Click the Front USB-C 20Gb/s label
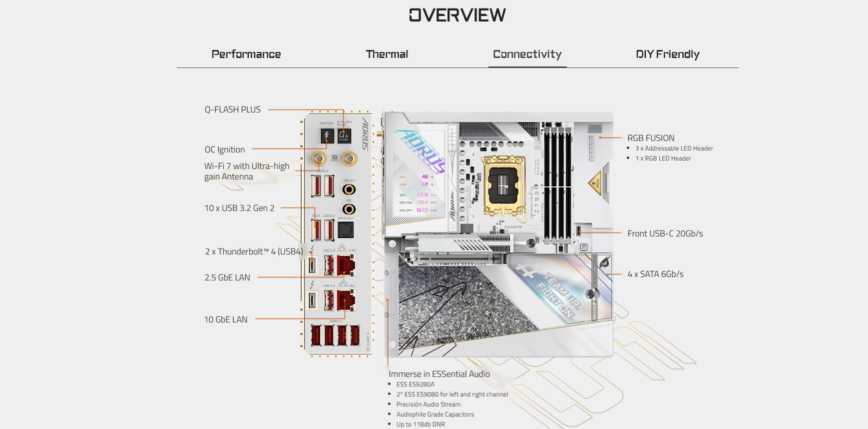Viewport: 868px width, 429px height. [665, 233]
